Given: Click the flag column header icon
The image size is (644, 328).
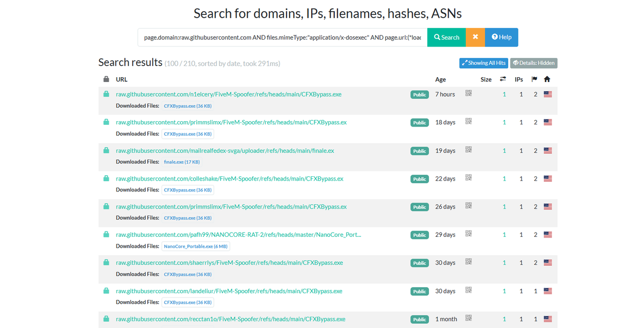Looking at the screenshot, I should [x=534, y=79].
